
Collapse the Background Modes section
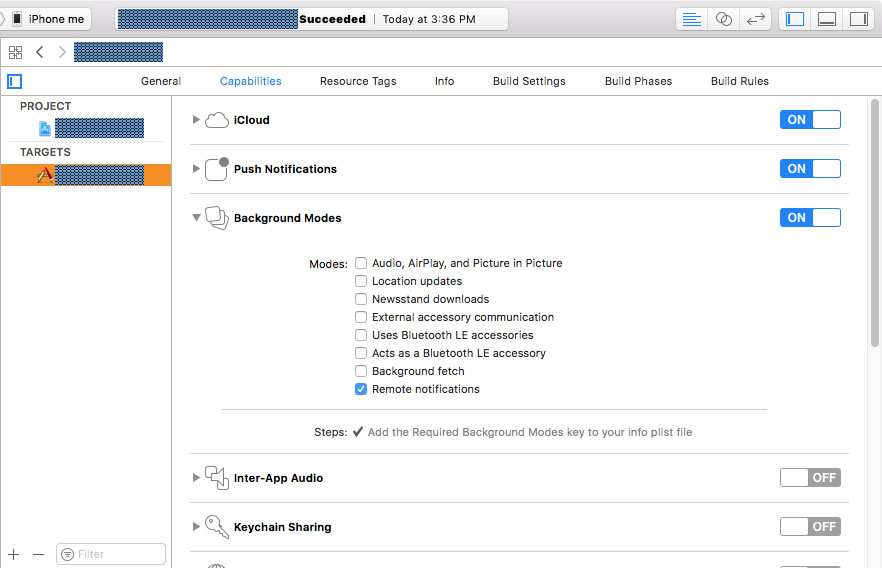[x=196, y=218]
